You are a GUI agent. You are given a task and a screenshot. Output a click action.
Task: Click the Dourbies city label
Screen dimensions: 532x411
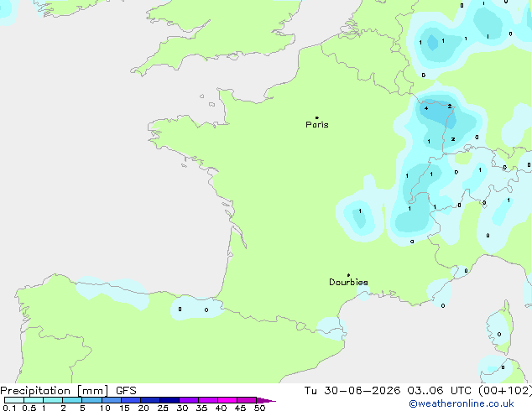coord(348,282)
